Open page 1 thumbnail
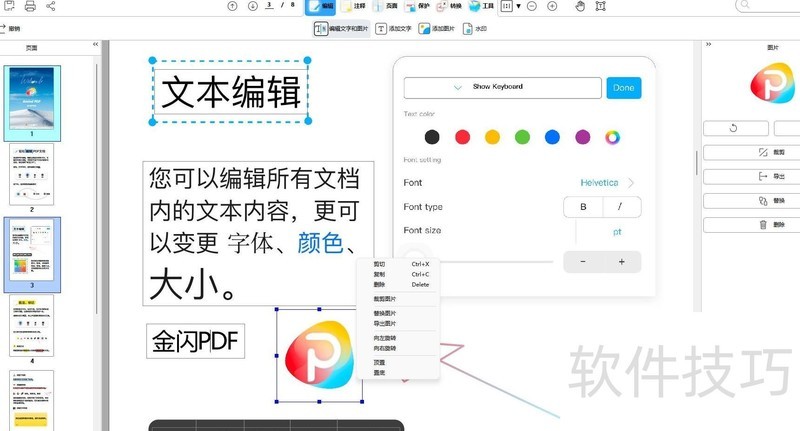800x431 pixels. coord(32,101)
